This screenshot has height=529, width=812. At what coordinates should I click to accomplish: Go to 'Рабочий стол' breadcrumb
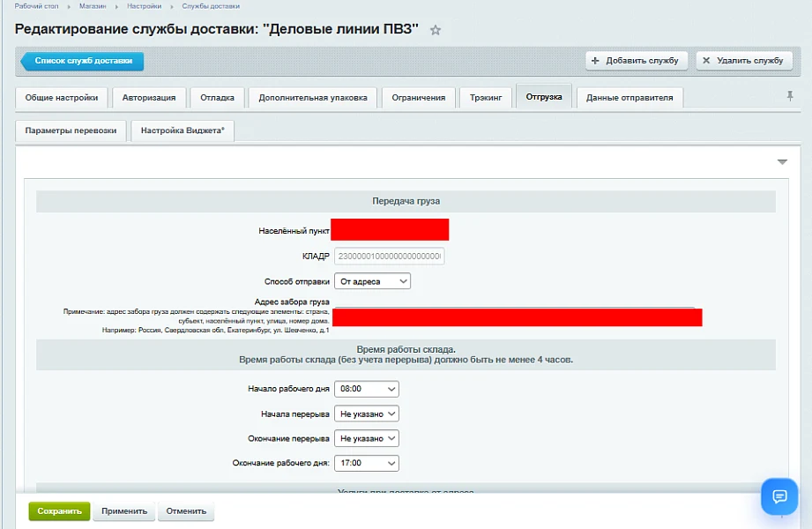click(36, 6)
